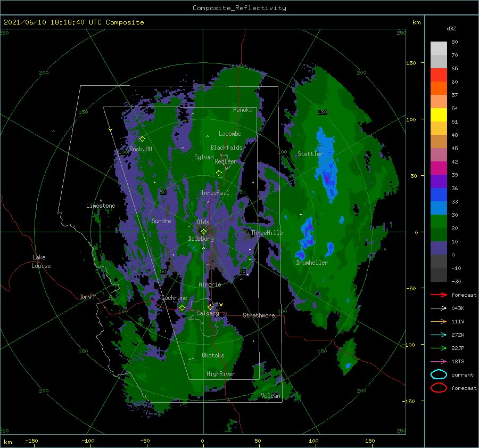Click the Ponoka town label
This screenshot has height=448, width=479.
243,110
